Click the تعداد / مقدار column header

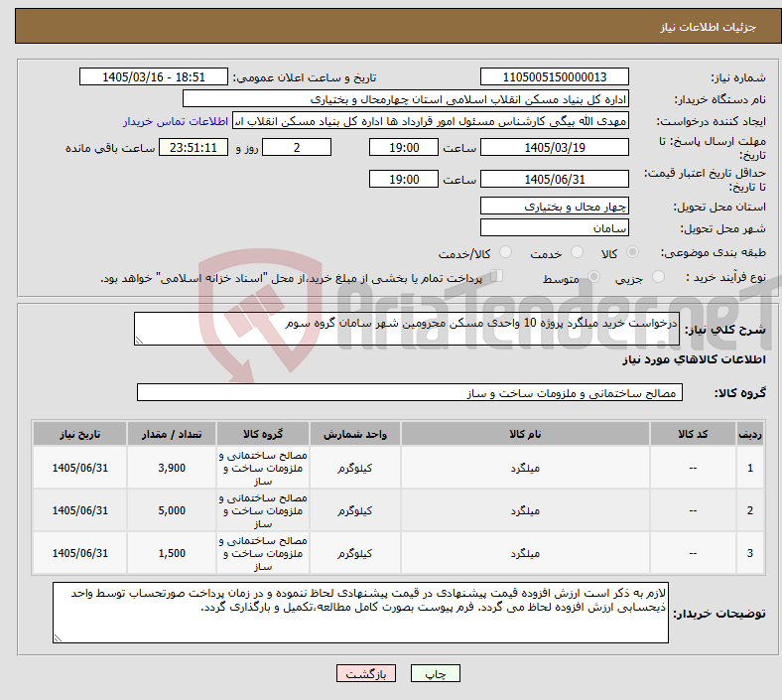click(172, 434)
